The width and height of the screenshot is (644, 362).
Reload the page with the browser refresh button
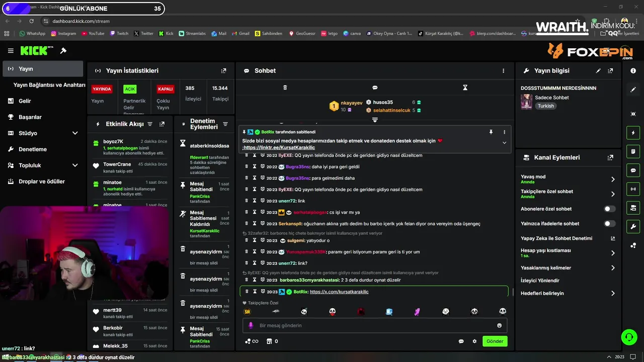[32, 21]
